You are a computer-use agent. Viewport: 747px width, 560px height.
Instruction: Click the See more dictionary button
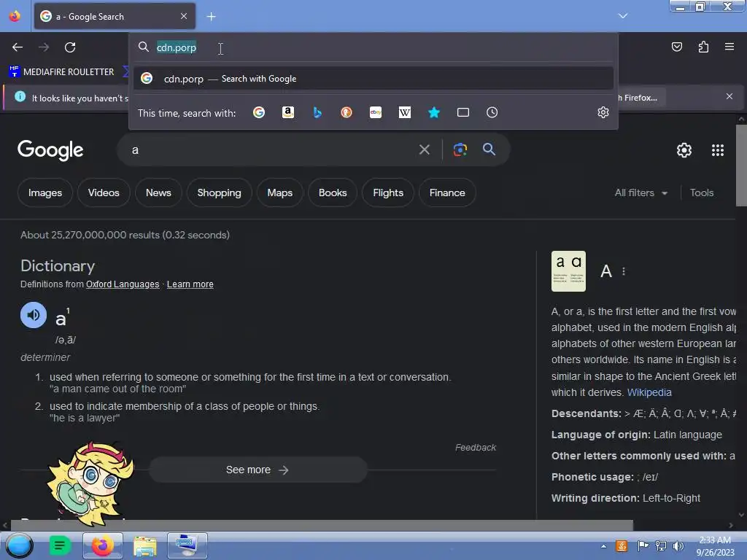[x=258, y=470]
